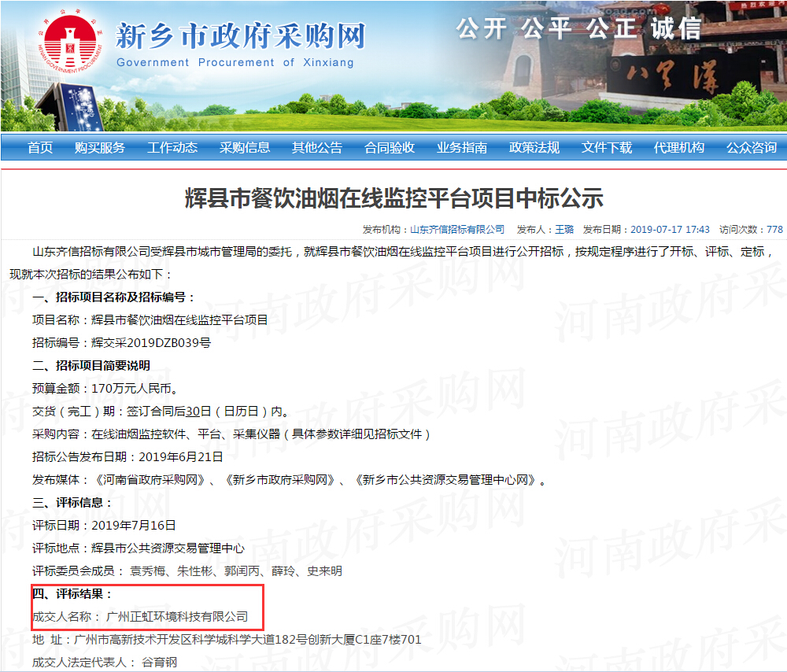
Task: Click the publisher name 王璐
Action: 564,229
